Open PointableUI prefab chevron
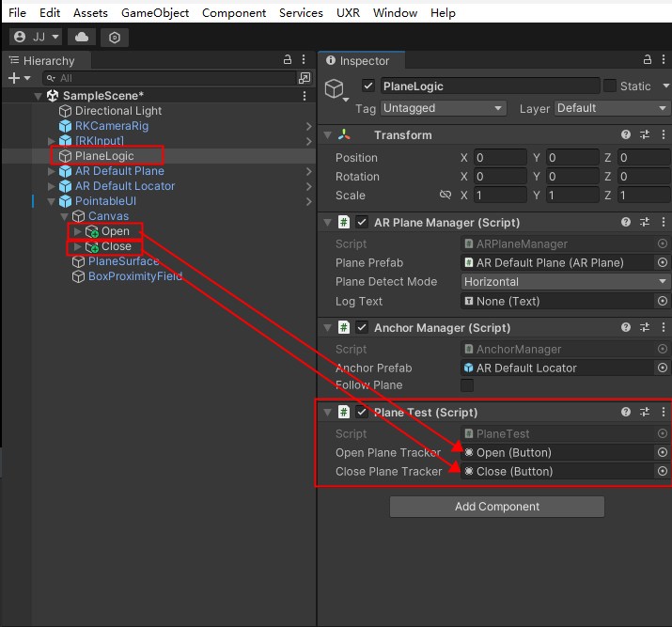672x627 pixels. coord(308,201)
